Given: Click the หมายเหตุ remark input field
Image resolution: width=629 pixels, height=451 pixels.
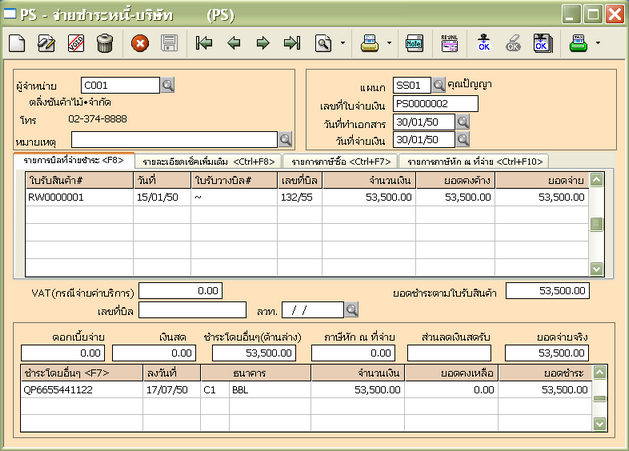Looking at the screenshot, I should coord(173,139).
